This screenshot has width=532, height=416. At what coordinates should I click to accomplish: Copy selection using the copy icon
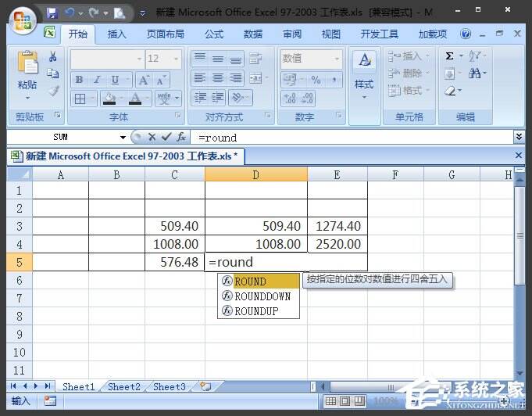[53, 74]
